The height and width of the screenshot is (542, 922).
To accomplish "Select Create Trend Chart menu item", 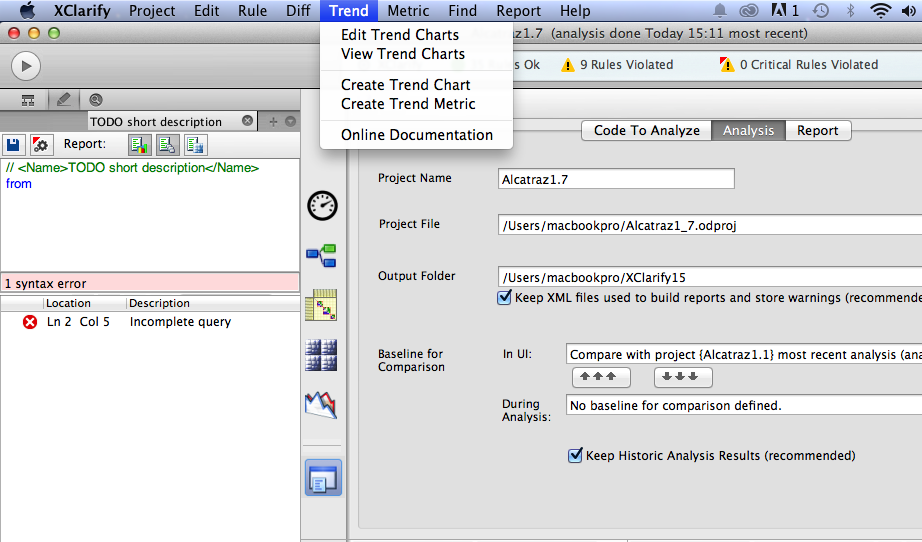I will click(x=416, y=85).
